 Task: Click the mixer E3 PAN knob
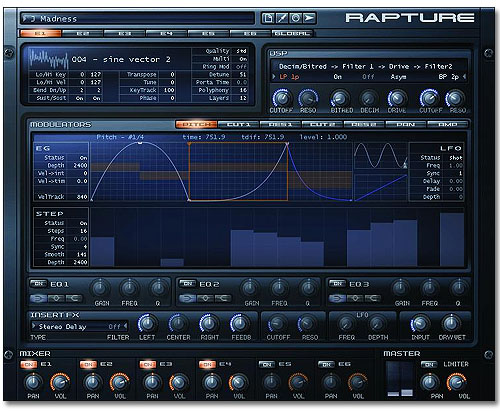(152, 382)
